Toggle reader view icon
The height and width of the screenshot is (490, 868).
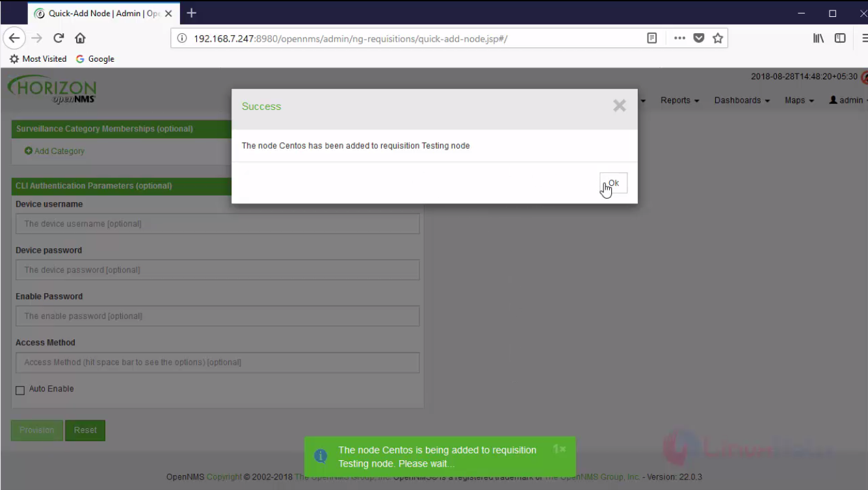click(x=652, y=38)
